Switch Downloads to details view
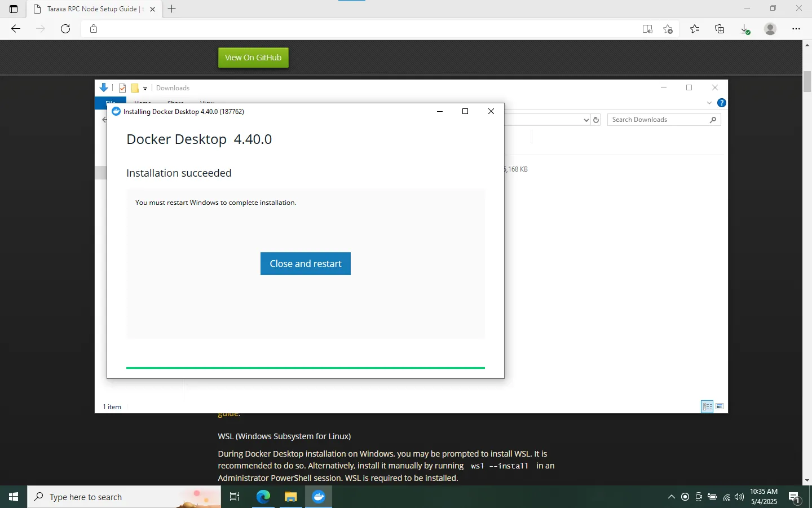The image size is (812, 508). coord(707,406)
